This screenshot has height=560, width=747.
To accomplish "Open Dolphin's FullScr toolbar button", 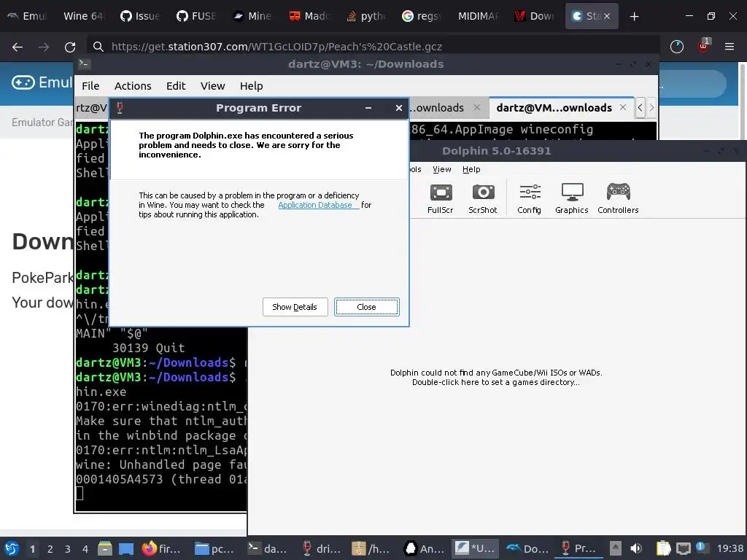I will pos(440,198).
